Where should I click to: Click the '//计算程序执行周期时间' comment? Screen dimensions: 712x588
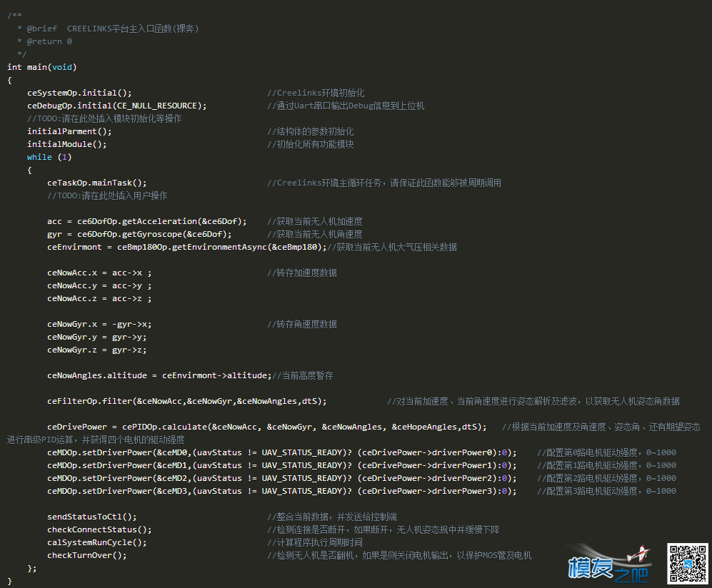pos(315,542)
